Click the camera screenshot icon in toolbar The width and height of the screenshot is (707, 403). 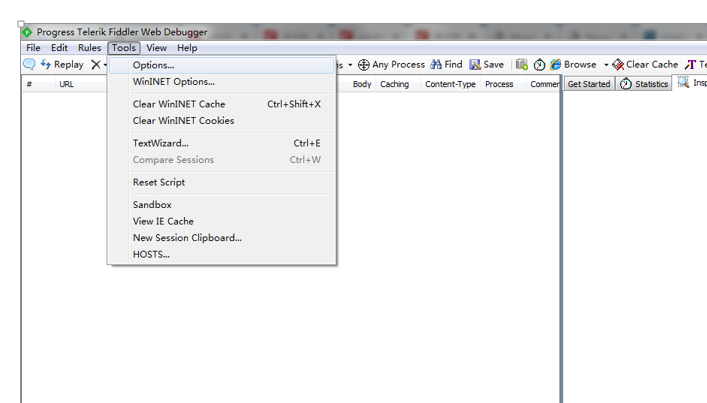click(522, 64)
